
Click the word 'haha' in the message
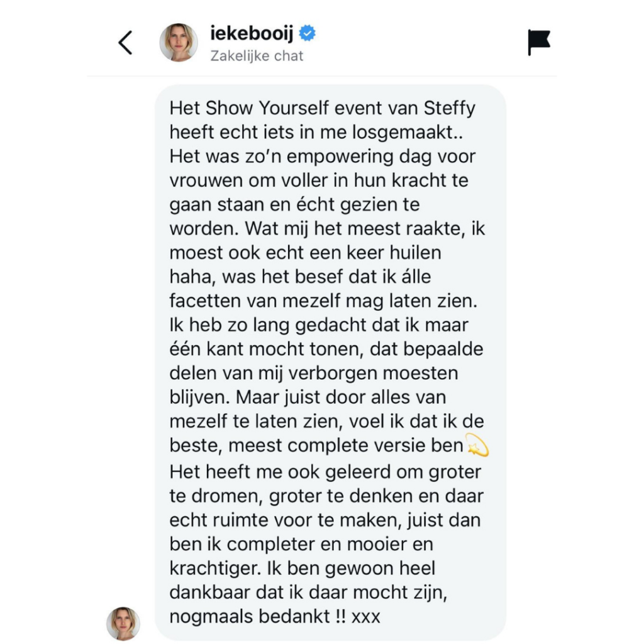(x=189, y=277)
